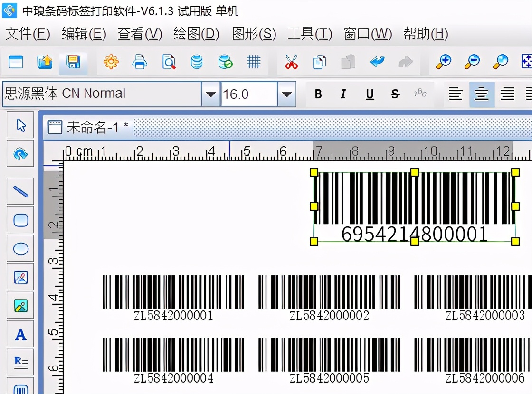Select the text tool labeled A

(x=20, y=334)
